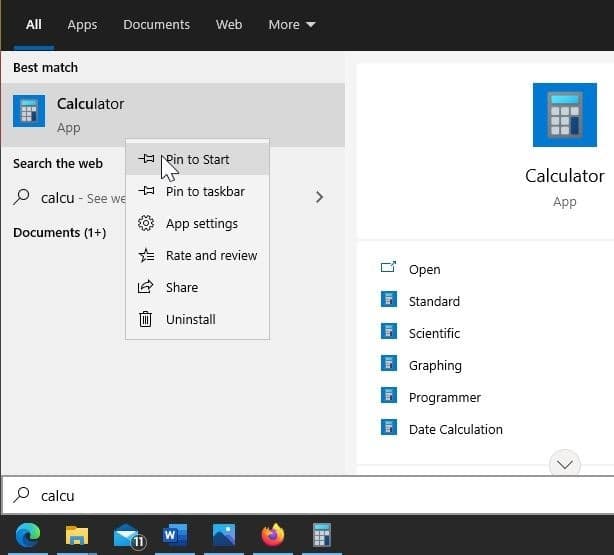Open Mail app from the taskbar
Screen dimensions: 614x555
(129, 536)
